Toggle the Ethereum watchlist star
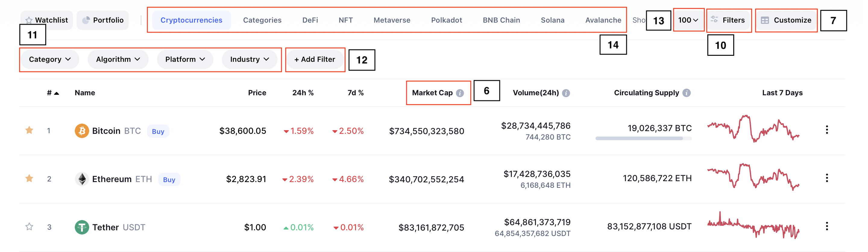 click(x=29, y=178)
